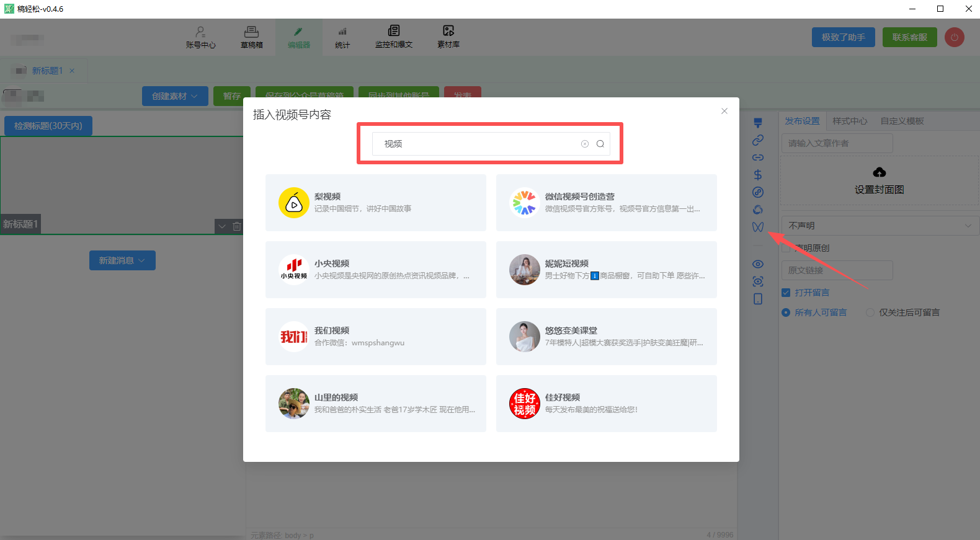Screen dimensions: 980x540
Task: Open the butterfly video channel icon
Action: (757, 227)
